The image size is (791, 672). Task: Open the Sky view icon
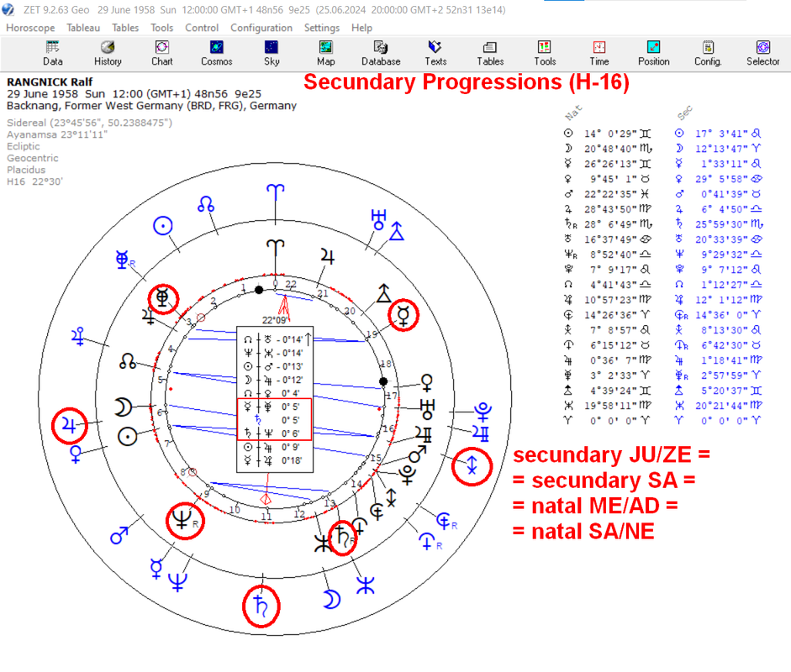[x=272, y=53]
